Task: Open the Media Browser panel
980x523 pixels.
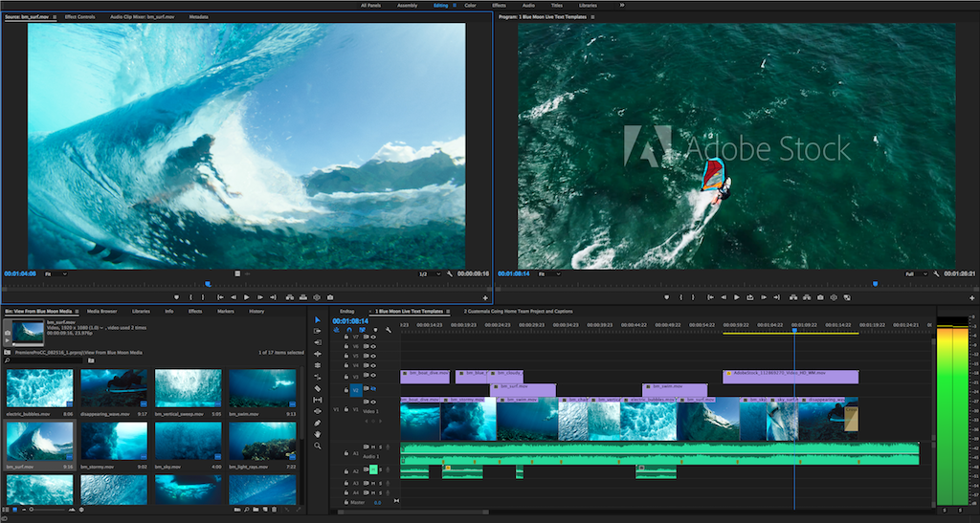Action: (x=101, y=311)
